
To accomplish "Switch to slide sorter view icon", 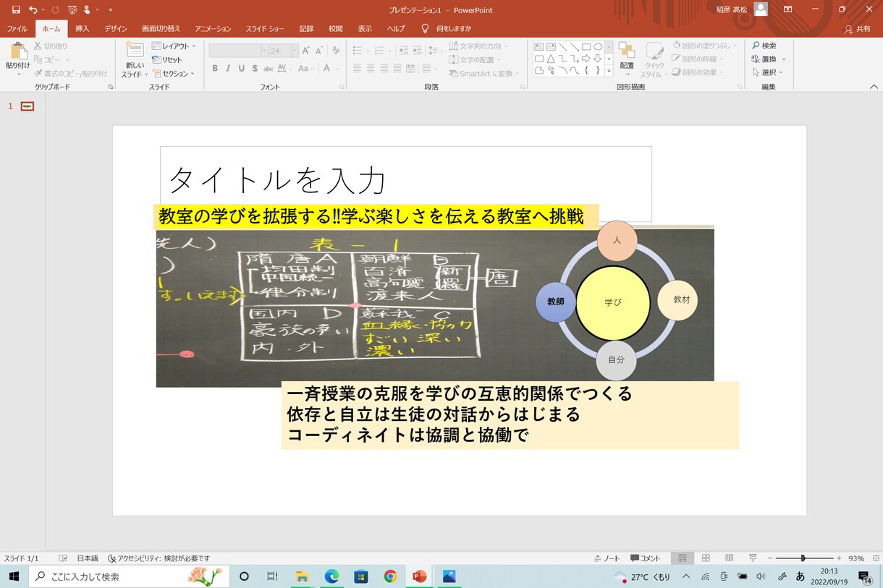I will point(706,558).
